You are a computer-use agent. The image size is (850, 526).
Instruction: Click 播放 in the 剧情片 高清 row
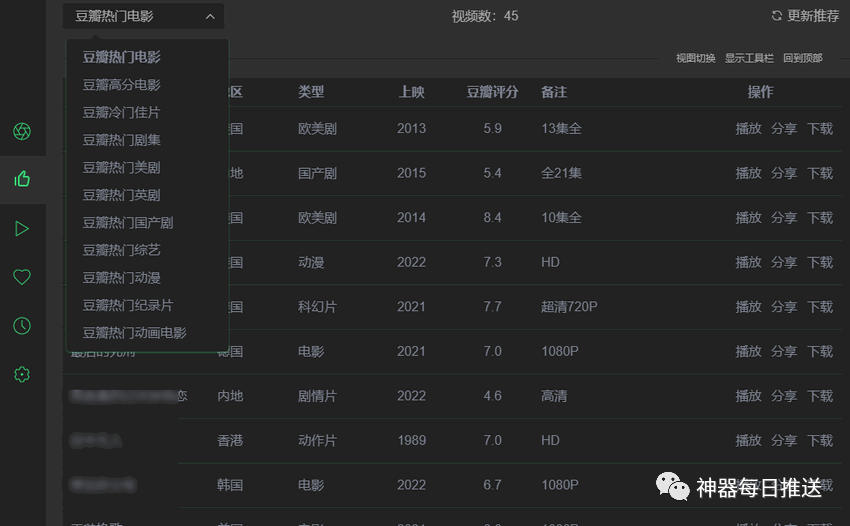749,396
